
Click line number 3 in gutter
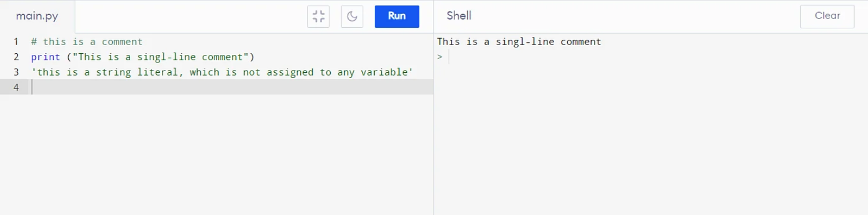click(x=16, y=72)
